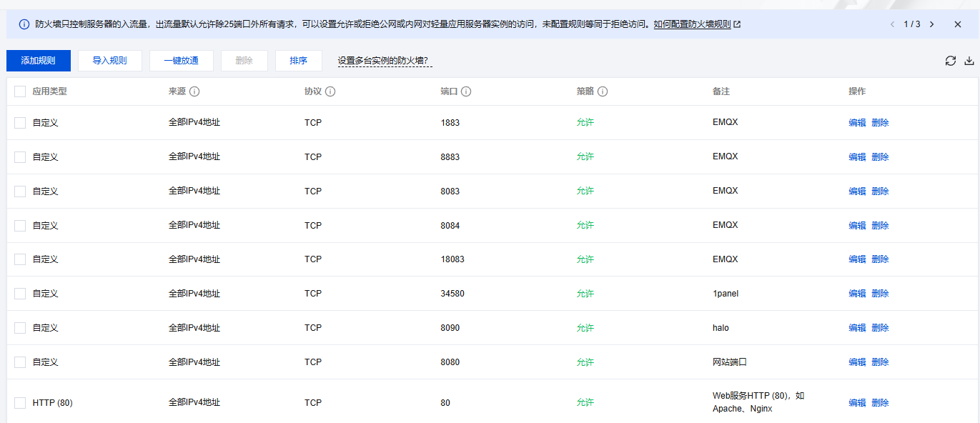Check the 1panel rule checkbox
This screenshot has height=423, width=980.
click(x=20, y=294)
